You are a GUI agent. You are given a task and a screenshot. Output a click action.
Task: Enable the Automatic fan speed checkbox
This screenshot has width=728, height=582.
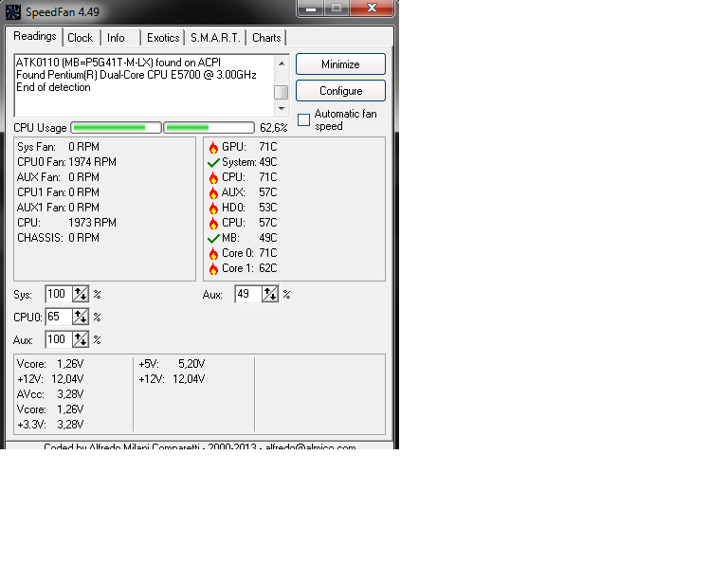click(303, 119)
